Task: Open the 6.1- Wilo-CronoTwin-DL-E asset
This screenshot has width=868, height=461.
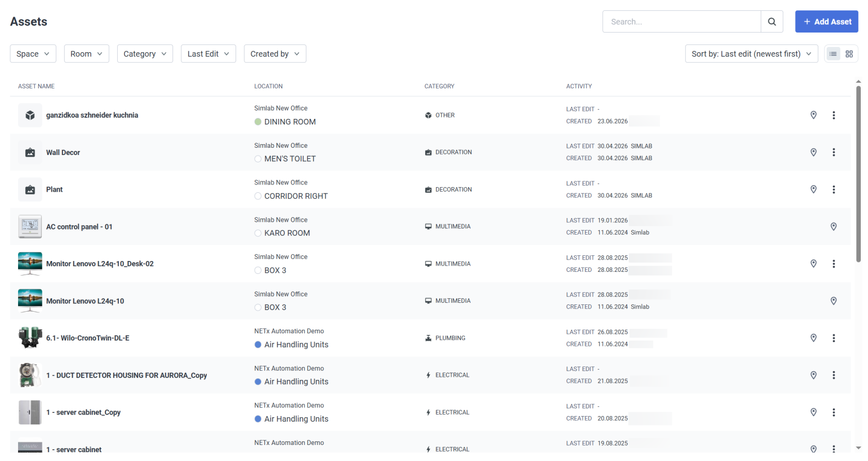Action: click(88, 338)
